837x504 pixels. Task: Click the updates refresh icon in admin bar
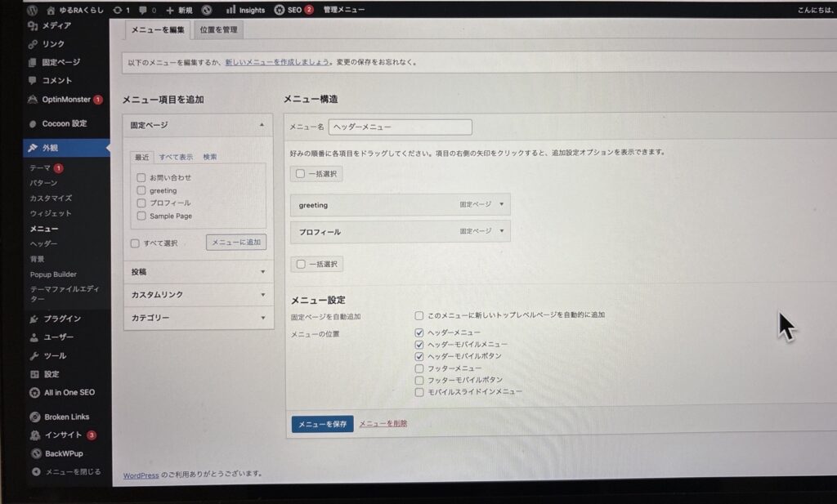118,10
